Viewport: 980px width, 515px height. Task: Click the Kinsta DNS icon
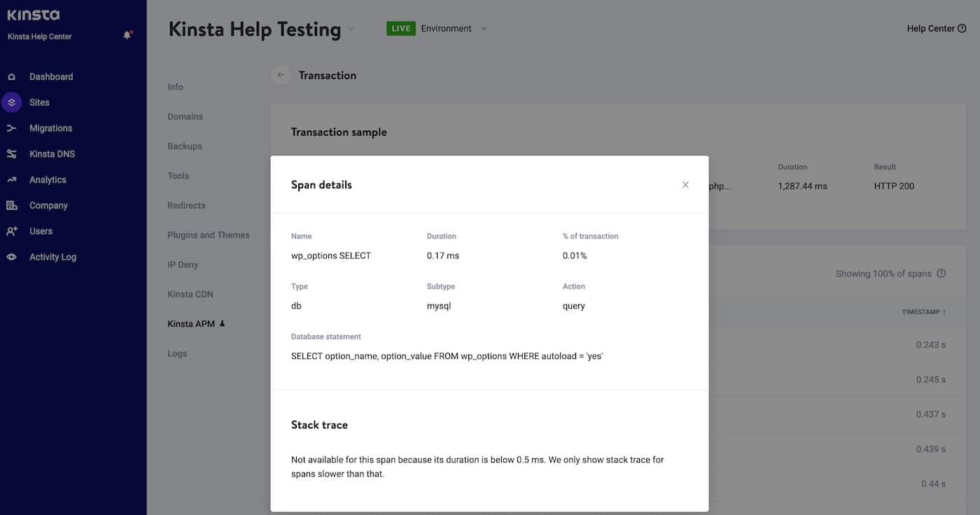tap(11, 154)
